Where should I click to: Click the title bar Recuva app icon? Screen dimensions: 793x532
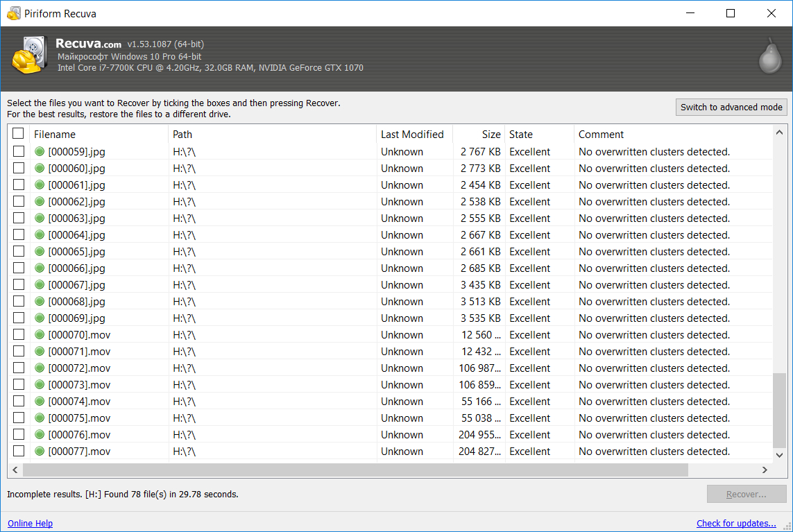pos(13,13)
